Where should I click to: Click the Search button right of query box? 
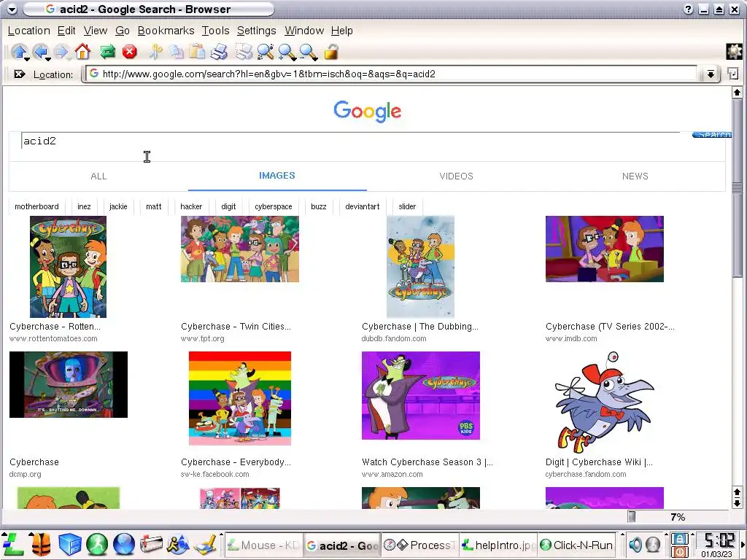(711, 135)
